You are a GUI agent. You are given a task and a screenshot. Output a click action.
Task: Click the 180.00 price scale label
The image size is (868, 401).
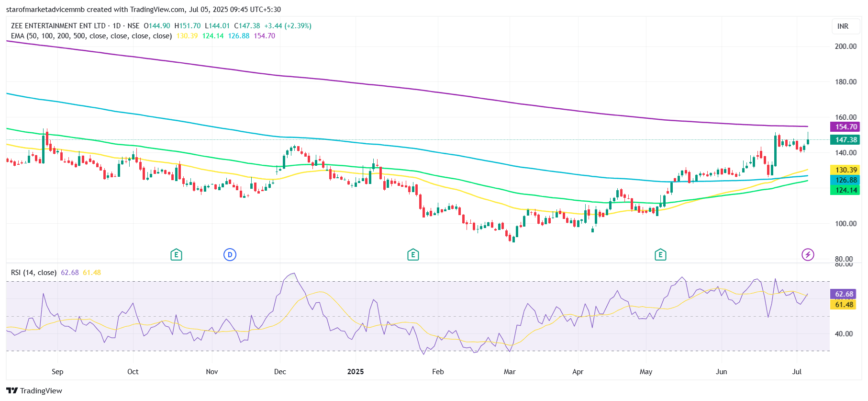pos(846,82)
